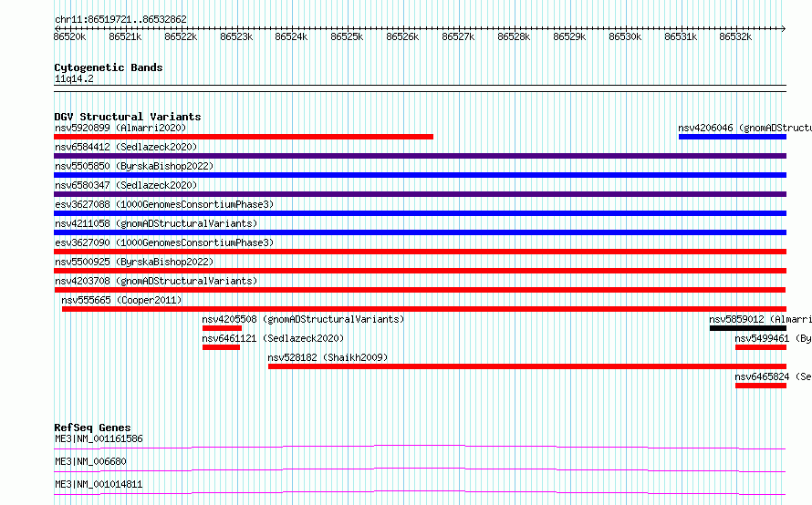Click the ME3|NM_006680 transcript label
The image size is (812, 505).
pos(90,461)
